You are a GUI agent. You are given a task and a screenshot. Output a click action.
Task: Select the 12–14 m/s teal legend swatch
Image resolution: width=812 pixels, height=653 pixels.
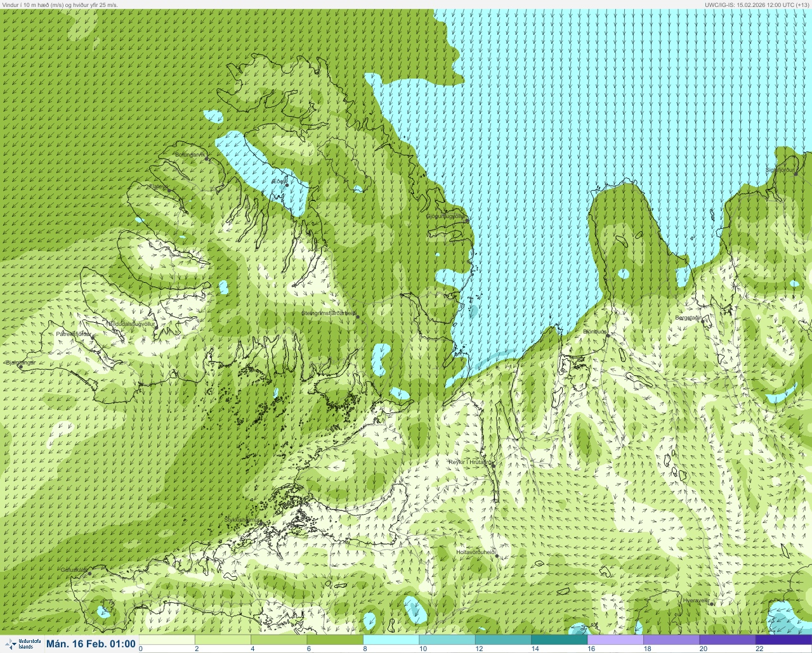503,640
